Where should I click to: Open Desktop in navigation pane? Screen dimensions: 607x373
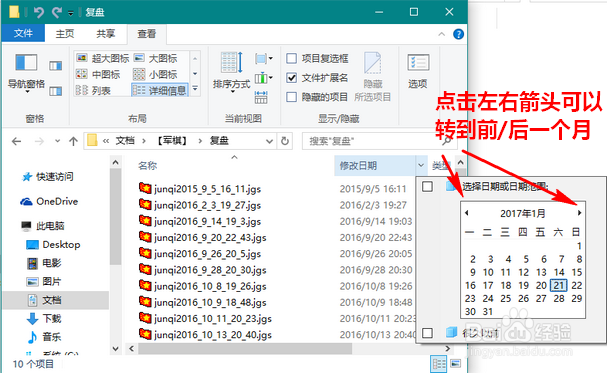tap(53, 245)
